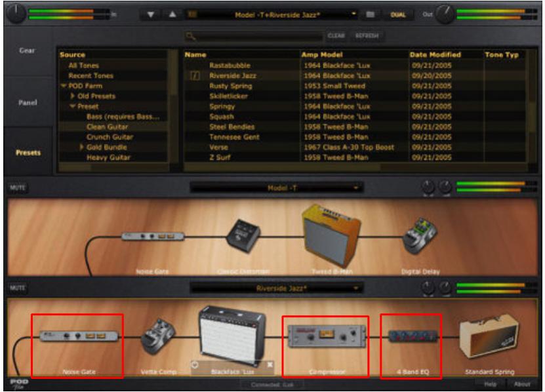Click the orange icon left of preset name
This screenshot has height=392, width=545.
(x=192, y=14)
